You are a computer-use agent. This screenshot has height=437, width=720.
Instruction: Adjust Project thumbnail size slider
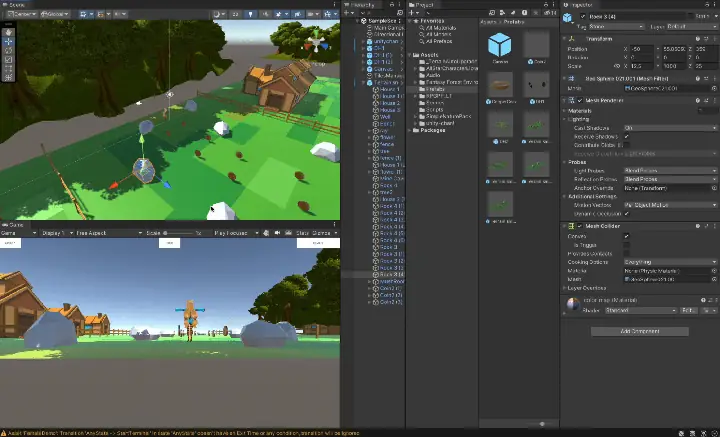click(542, 424)
